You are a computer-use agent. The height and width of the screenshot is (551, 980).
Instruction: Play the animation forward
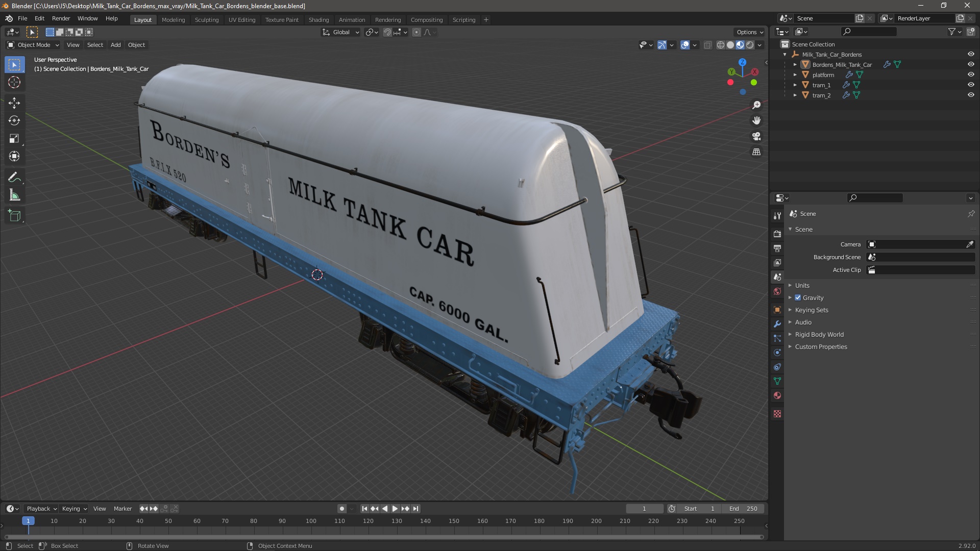coord(395,509)
